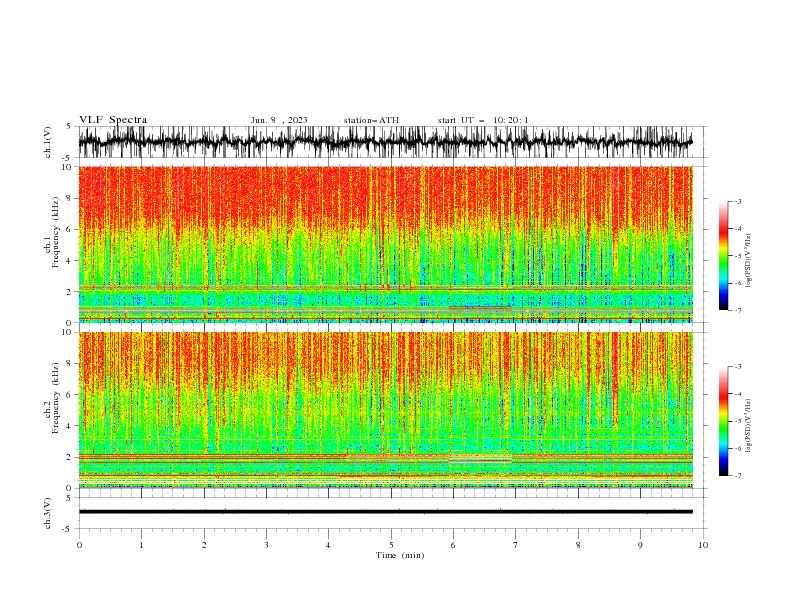
Task: Click the ch.1 color scale "-5" label
Action: pos(737,256)
